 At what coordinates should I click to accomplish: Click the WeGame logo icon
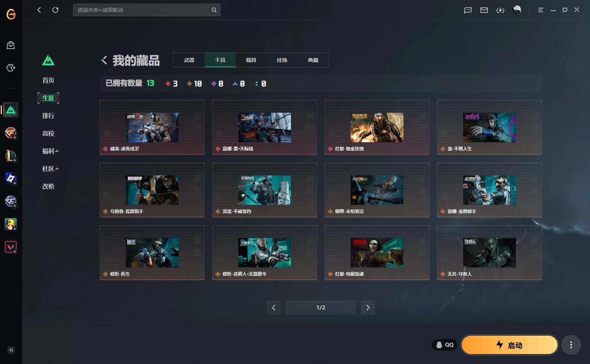tap(11, 14)
